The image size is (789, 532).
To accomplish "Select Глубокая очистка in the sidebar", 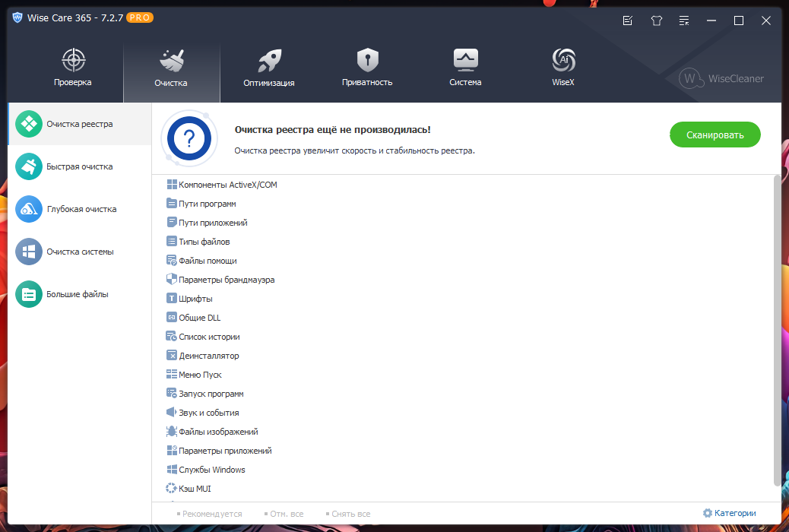I will (x=80, y=209).
